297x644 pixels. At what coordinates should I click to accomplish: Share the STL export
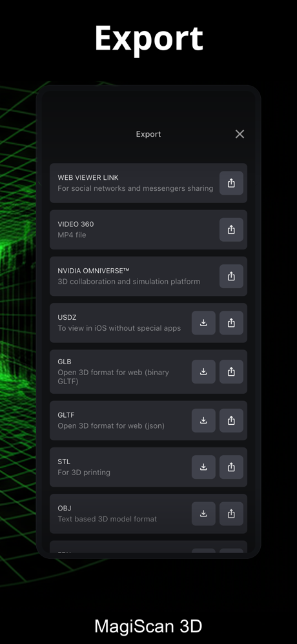[x=231, y=467]
